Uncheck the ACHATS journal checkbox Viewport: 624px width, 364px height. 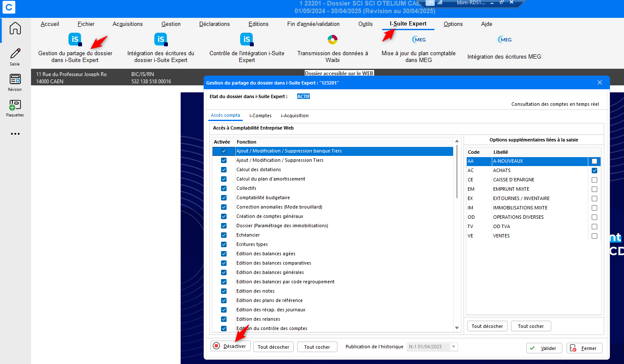click(594, 171)
